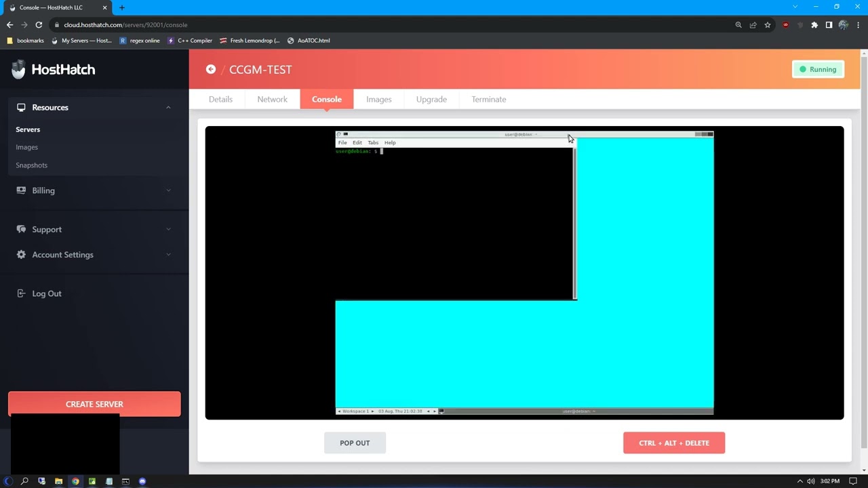Expand the Billing section
The image size is (868, 488).
[x=168, y=190]
